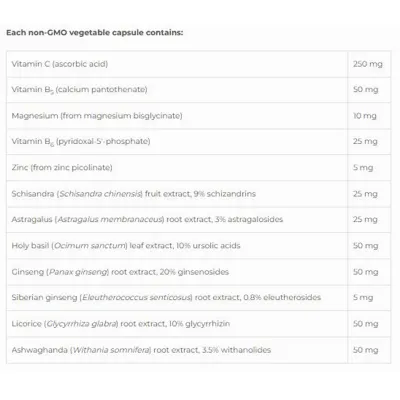Screen dimensions: 400x400
Task: Select the Ashwagandha Withania somnifera row
Action: pos(199,350)
